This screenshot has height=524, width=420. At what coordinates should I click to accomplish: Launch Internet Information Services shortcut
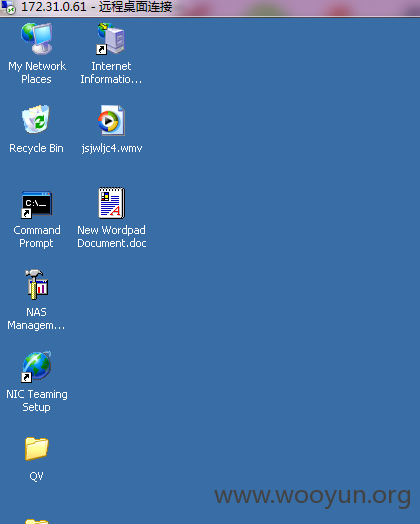(x=111, y=38)
